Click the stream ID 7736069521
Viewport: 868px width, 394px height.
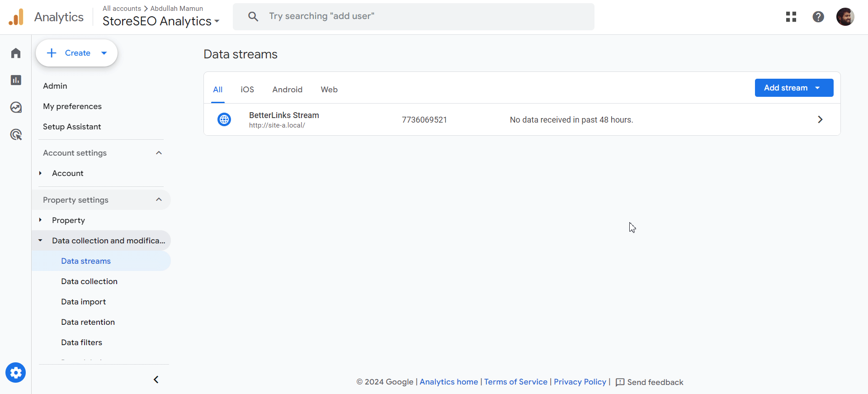pyautogui.click(x=425, y=120)
